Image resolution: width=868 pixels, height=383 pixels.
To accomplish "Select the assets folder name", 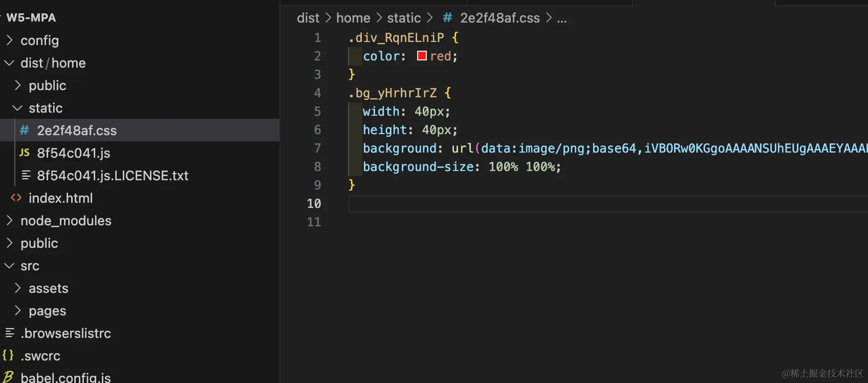I will click(49, 288).
